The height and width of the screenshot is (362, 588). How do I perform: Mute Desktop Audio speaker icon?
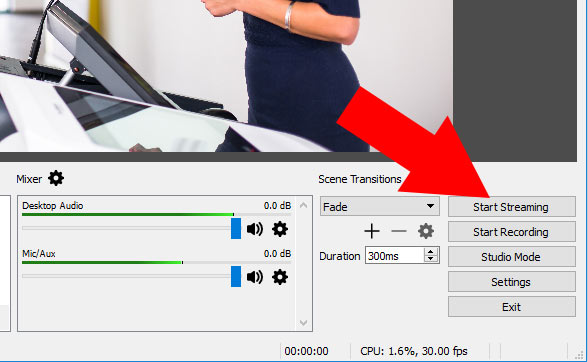255,229
